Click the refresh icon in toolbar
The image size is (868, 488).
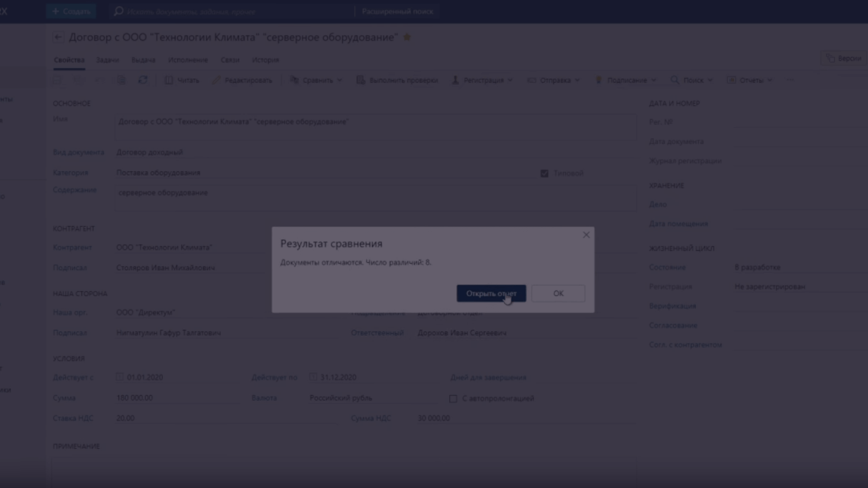(143, 80)
